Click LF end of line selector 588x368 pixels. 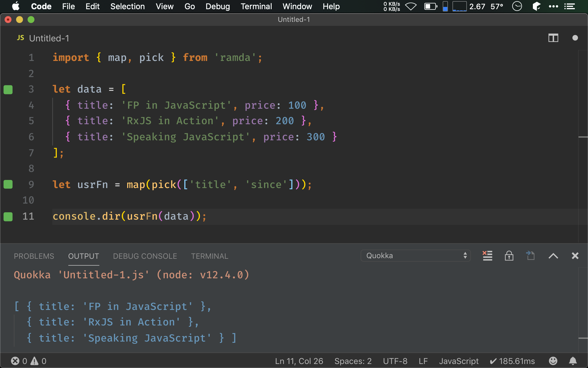[x=423, y=361]
